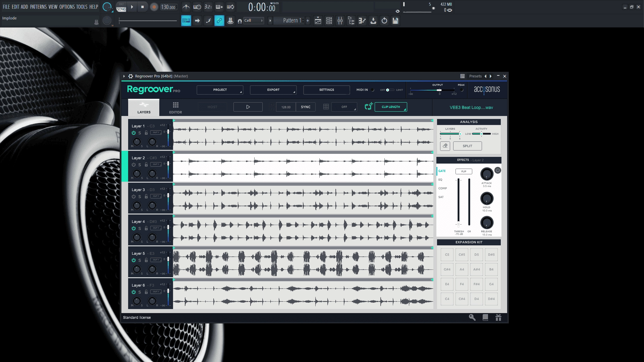
Task: Open the FL Studio browser panel icon
Action: click(351, 21)
